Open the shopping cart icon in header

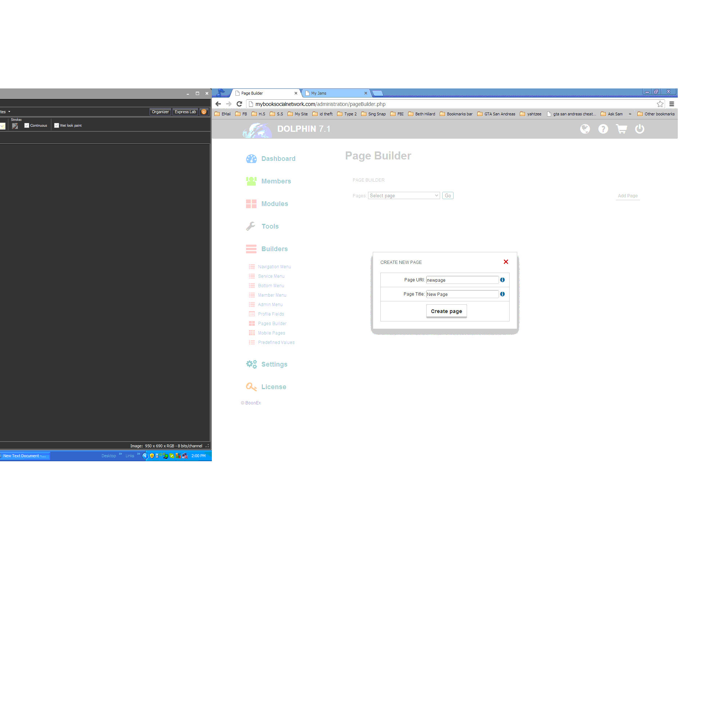coord(621,129)
